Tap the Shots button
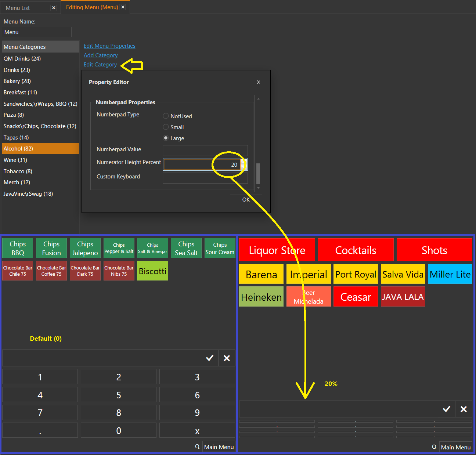 (434, 250)
